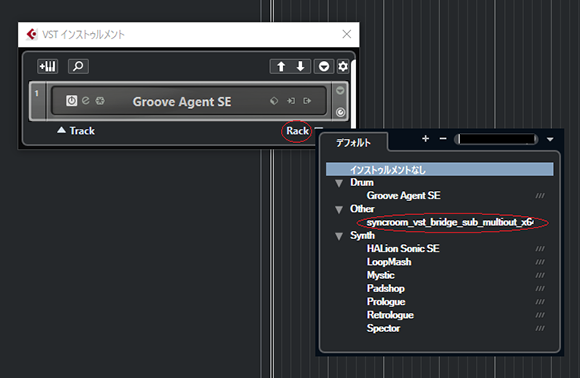Click the VST3 mark beside Groove Agent SE in list
Viewport: 580px width, 378px height.
[540, 196]
